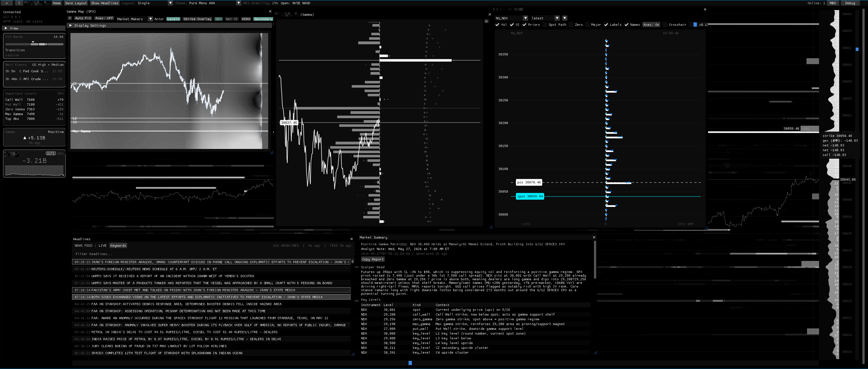Click the Market Summary vertical scrollbar
868x369 pixels.
pos(595,260)
